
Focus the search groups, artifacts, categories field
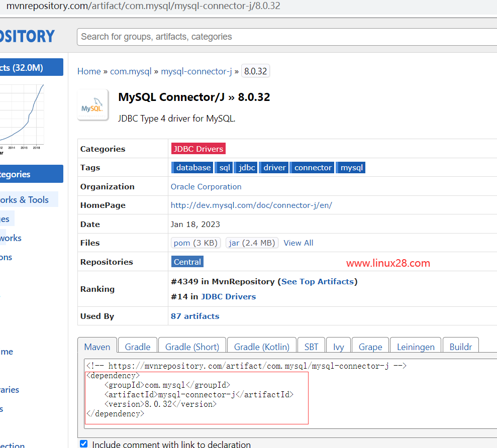pos(287,37)
